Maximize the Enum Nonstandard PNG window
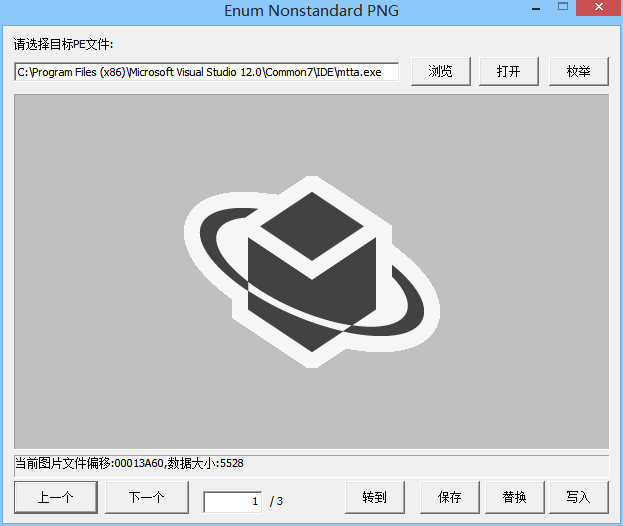Image resolution: width=623 pixels, height=526 pixels. click(x=563, y=7)
